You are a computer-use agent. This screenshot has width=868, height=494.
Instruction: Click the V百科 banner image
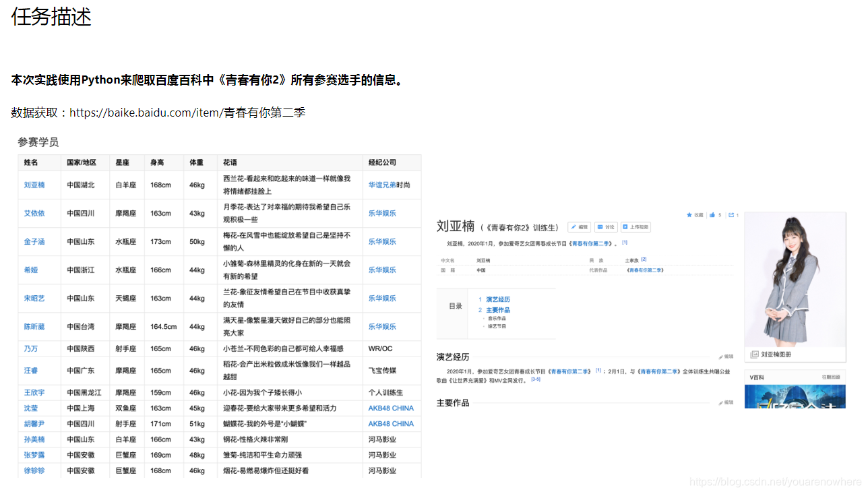coord(795,396)
